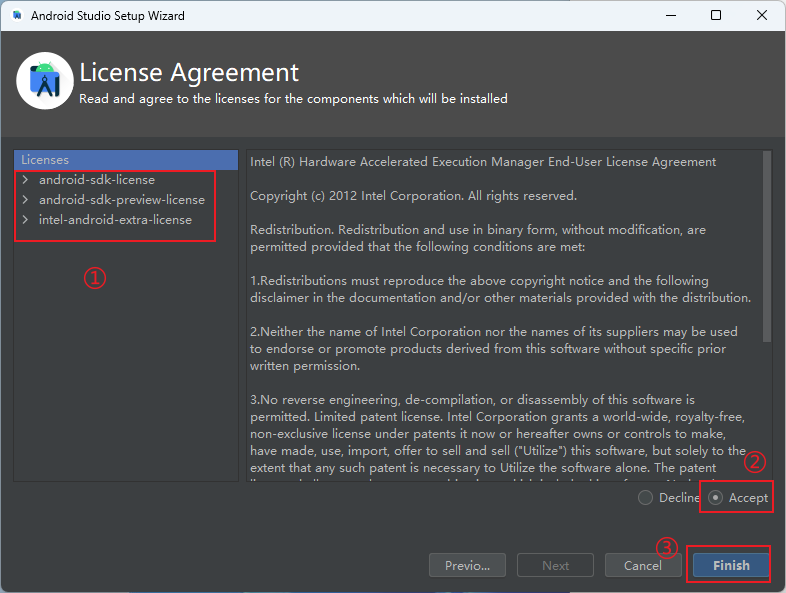Select android-sdk-preview-license entry
The width and height of the screenshot is (786, 593).
pyautogui.click(x=122, y=200)
